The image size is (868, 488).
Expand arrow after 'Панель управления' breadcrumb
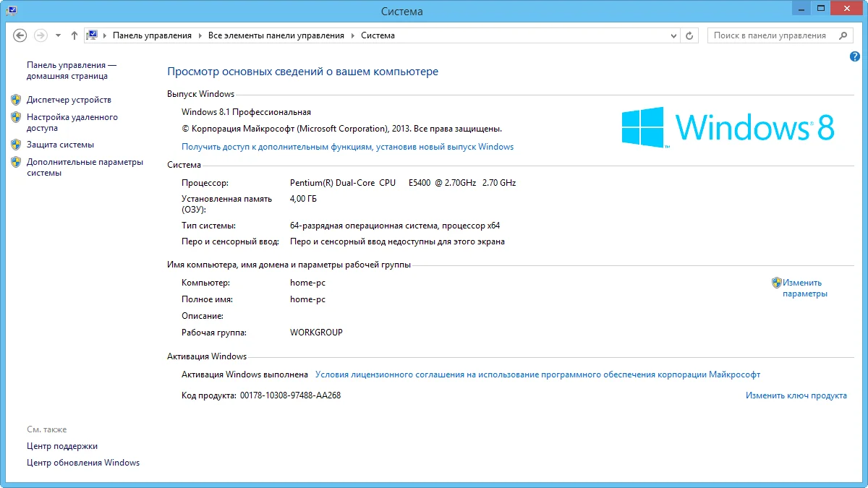[200, 35]
